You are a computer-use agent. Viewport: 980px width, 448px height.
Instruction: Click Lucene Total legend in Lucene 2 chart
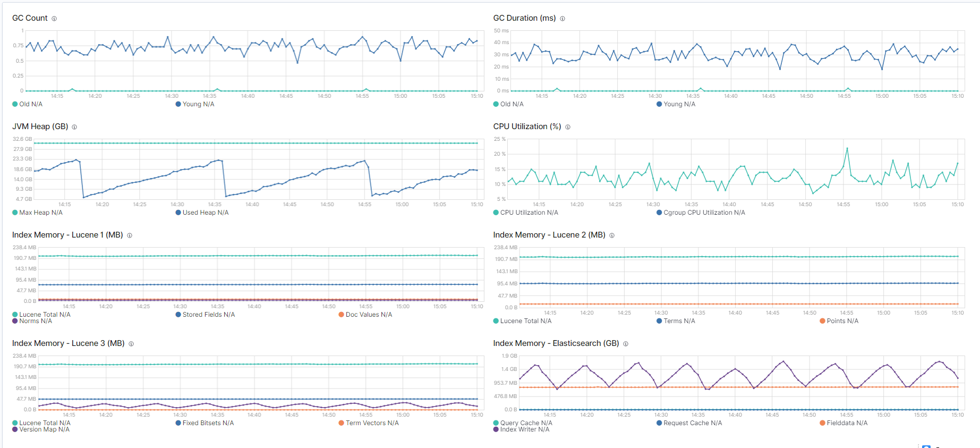[523, 321]
